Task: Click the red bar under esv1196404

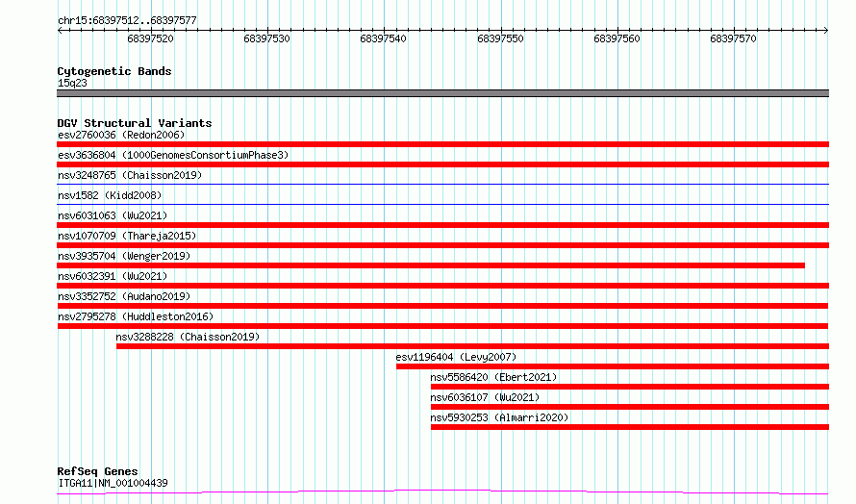Action: point(613,366)
